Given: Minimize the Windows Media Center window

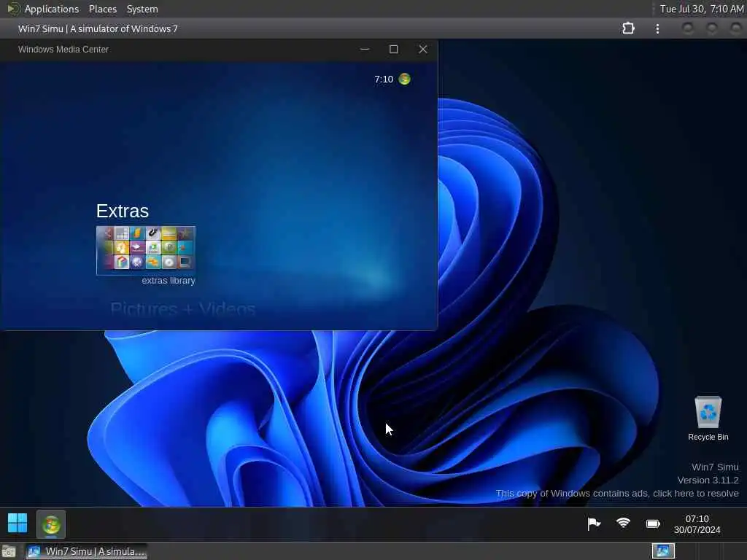Looking at the screenshot, I should (365, 49).
